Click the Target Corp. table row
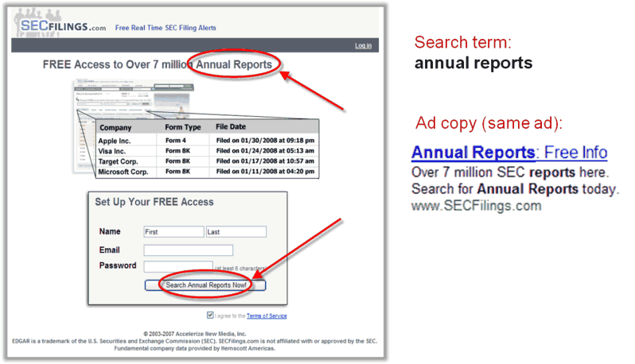This screenshot has height=364, width=635. 207,161
